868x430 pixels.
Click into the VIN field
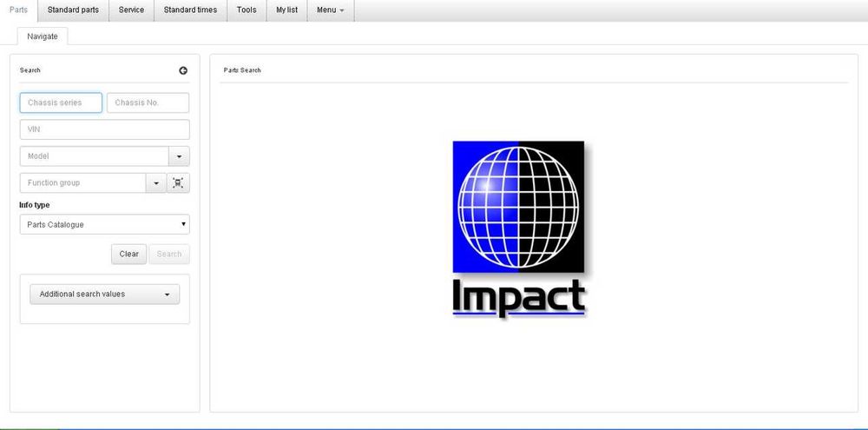[105, 129]
